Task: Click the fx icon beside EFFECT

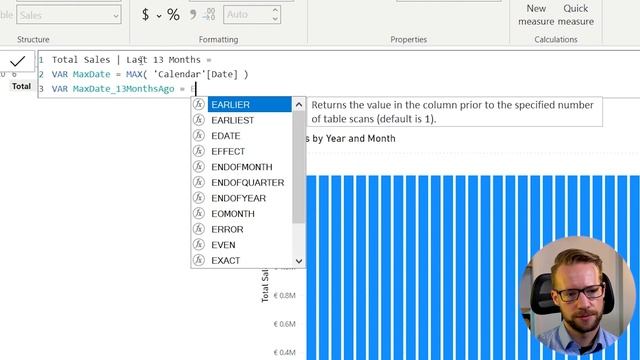Action: pos(199,151)
